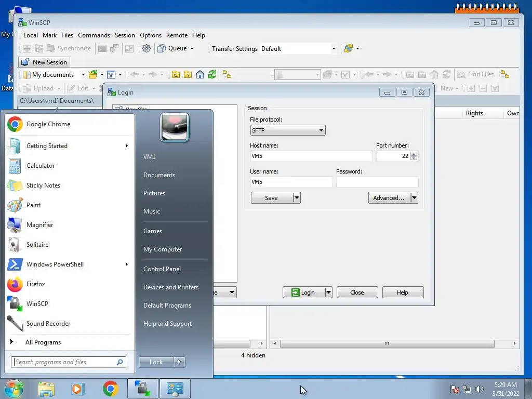Open Control Panel from Start menu
The width and height of the screenshot is (532, 399).
pos(162,269)
